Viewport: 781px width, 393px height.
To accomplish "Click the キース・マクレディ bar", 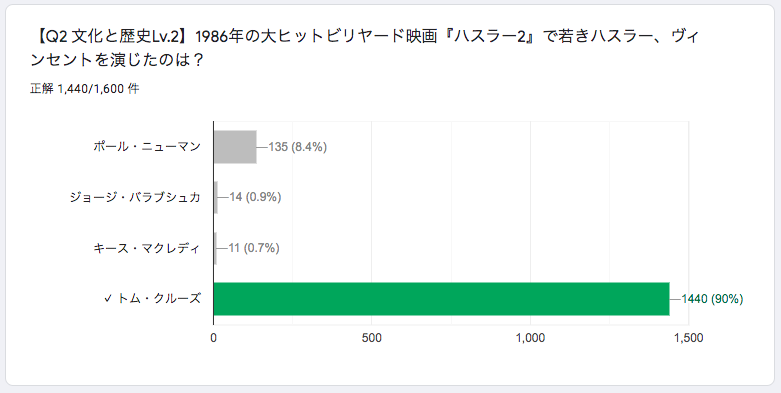I will pos(215,248).
